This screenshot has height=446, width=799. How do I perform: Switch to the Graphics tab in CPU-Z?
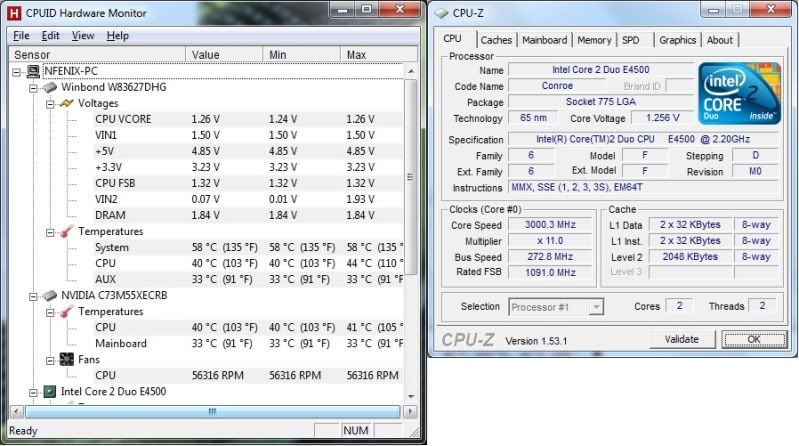677,40
